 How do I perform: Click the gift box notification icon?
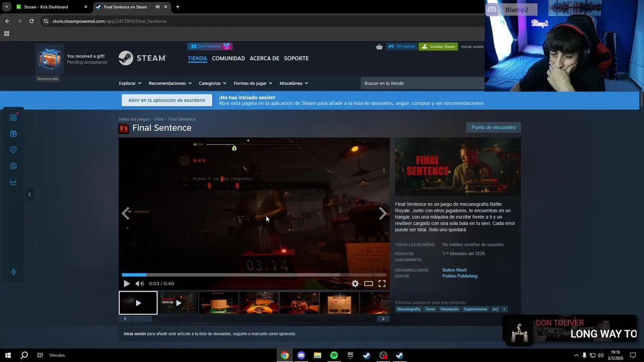[x=49, y=59]
